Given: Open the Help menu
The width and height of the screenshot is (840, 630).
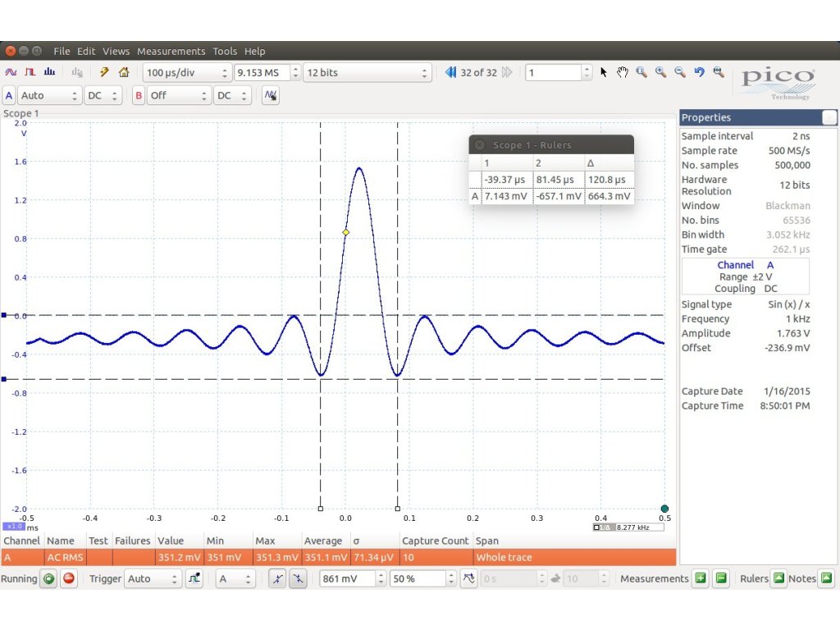Looking at the screenshot, I should tap(255, 52).
